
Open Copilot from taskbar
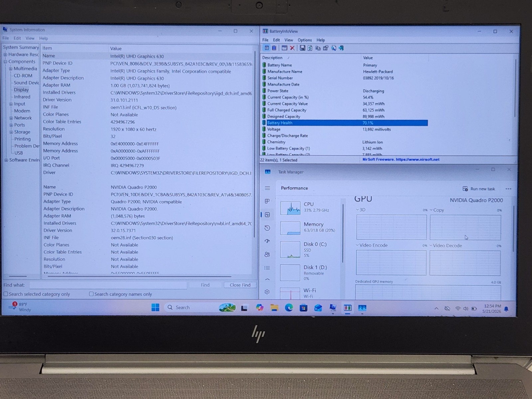[260, 308]
